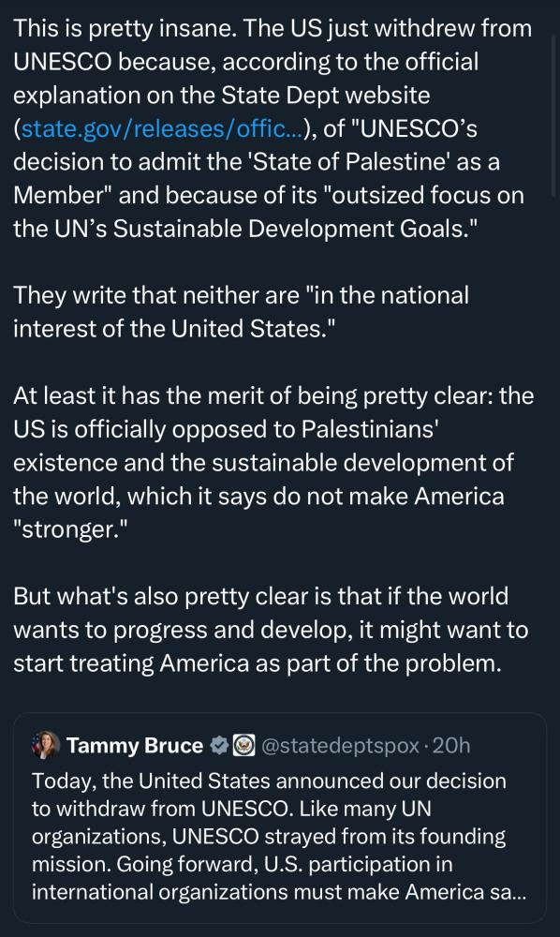The height and width of the screenshot is (937, 560).
Task: Open the @statedeptspox handle
Action: [340, 746]
